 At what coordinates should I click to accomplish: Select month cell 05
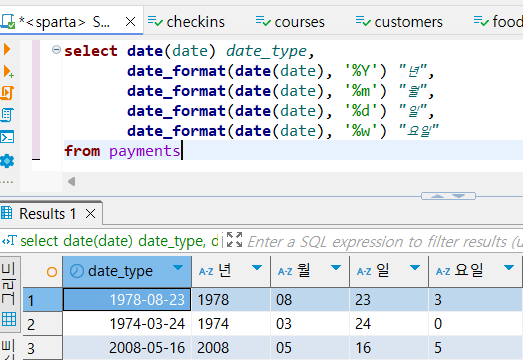point(310,348)
